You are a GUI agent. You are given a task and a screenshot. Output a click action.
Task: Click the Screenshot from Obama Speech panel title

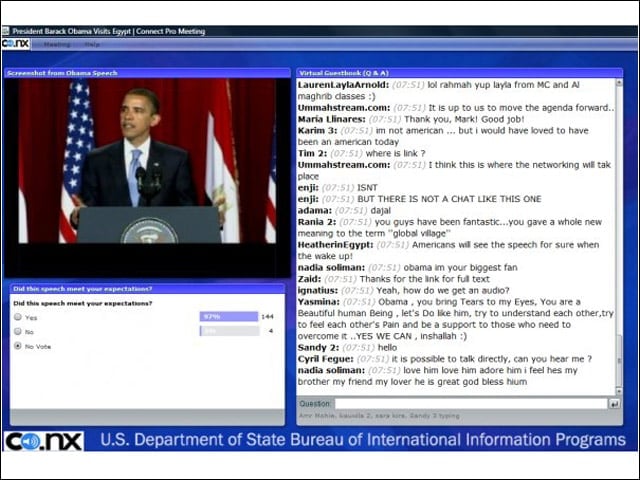62,73
